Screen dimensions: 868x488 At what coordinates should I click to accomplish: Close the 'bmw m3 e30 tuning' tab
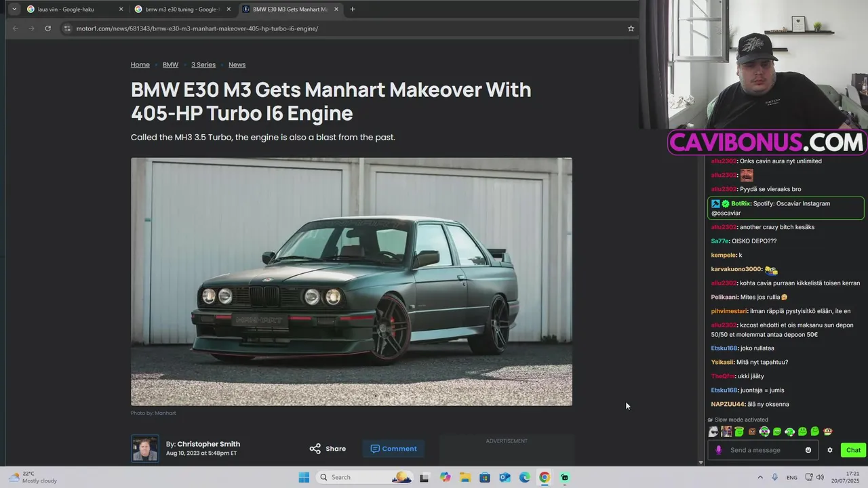click(x=229, y=9)
